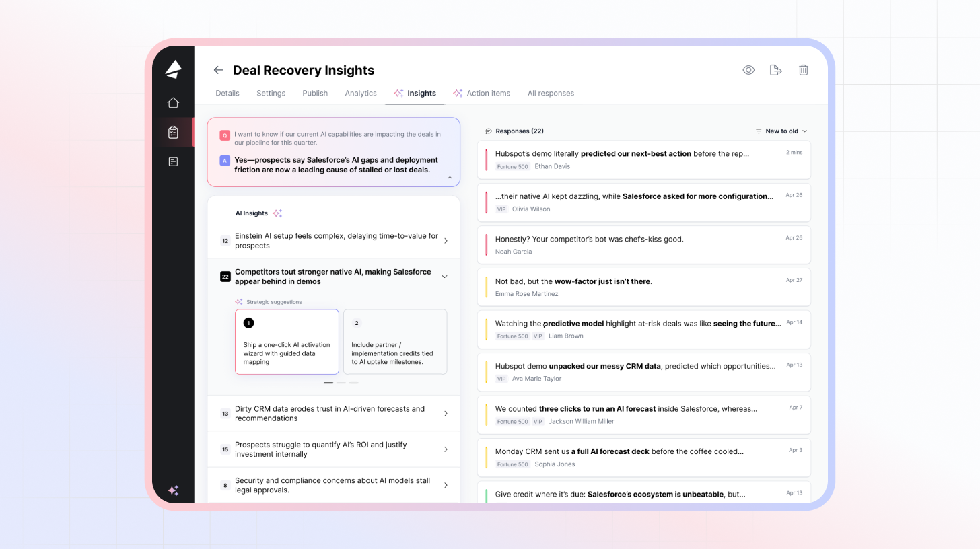Go to the All responses tab
The height and width of the screenshot is (549, 980).
coord(551,94)
